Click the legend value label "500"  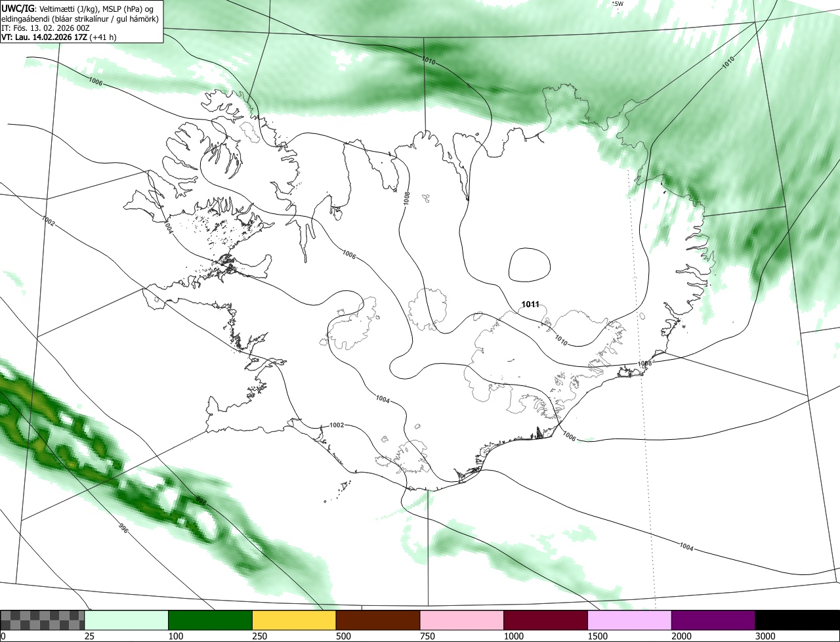click(x=344, y=636)
